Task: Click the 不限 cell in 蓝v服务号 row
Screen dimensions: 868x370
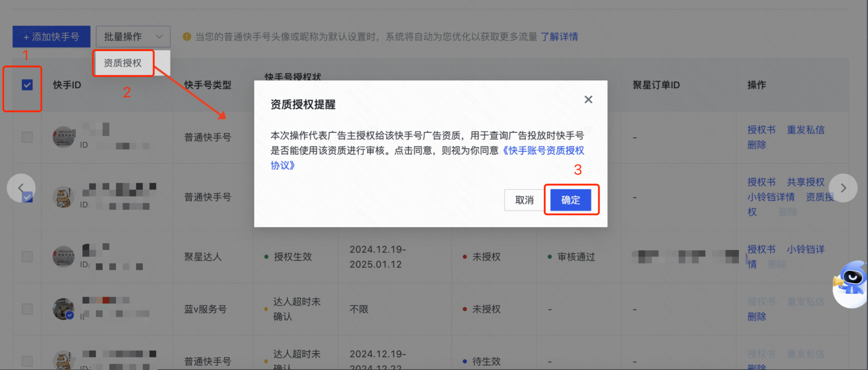Action: (359, 309)
